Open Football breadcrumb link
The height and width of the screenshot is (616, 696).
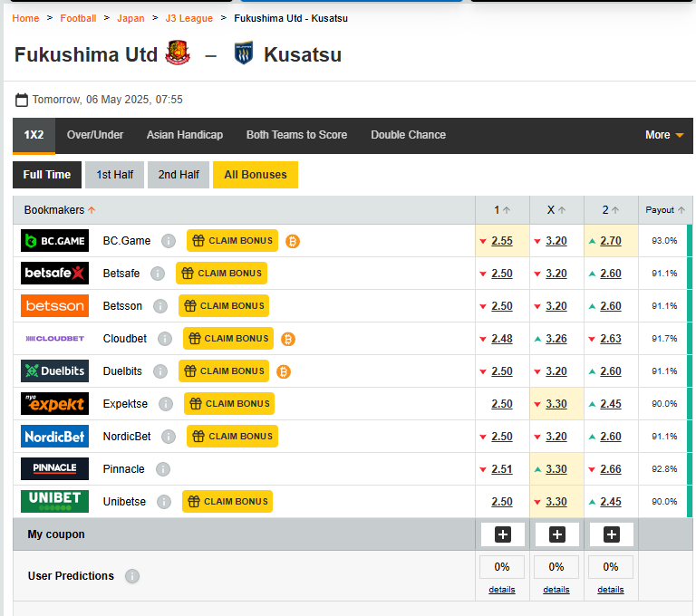(x=78, y=18)
